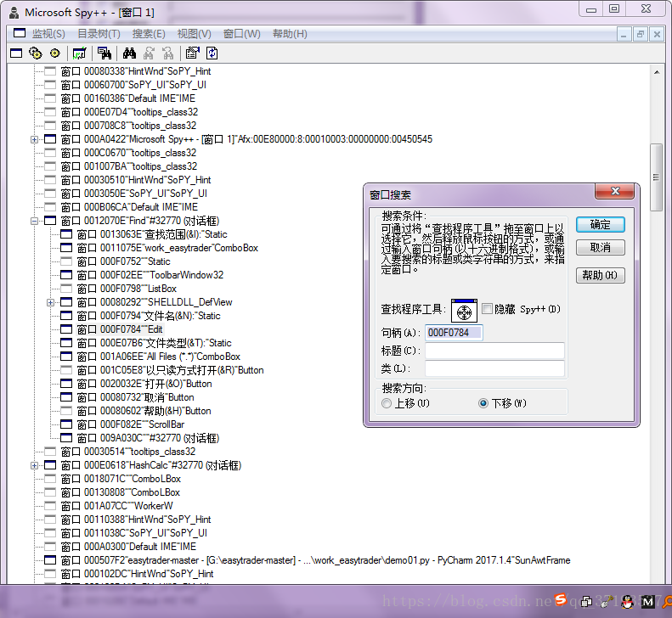Click the 标题(C) caption input field

point(494,351)
